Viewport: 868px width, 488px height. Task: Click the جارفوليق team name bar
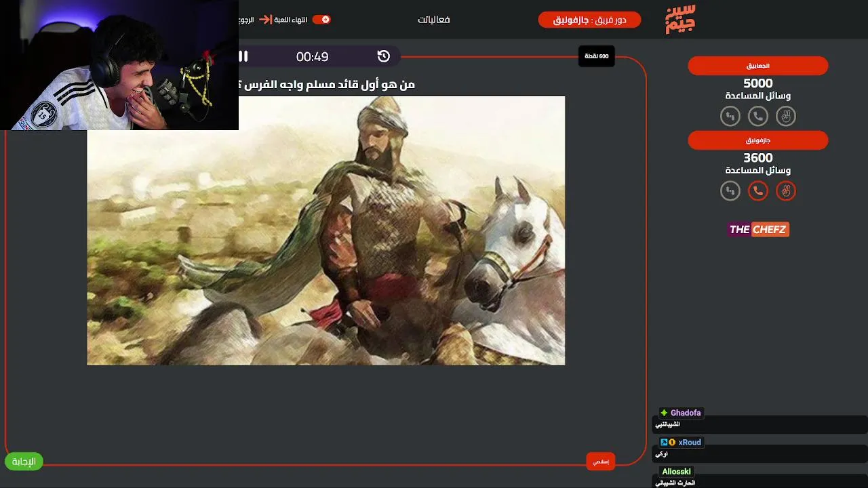(x=758, y=140)
